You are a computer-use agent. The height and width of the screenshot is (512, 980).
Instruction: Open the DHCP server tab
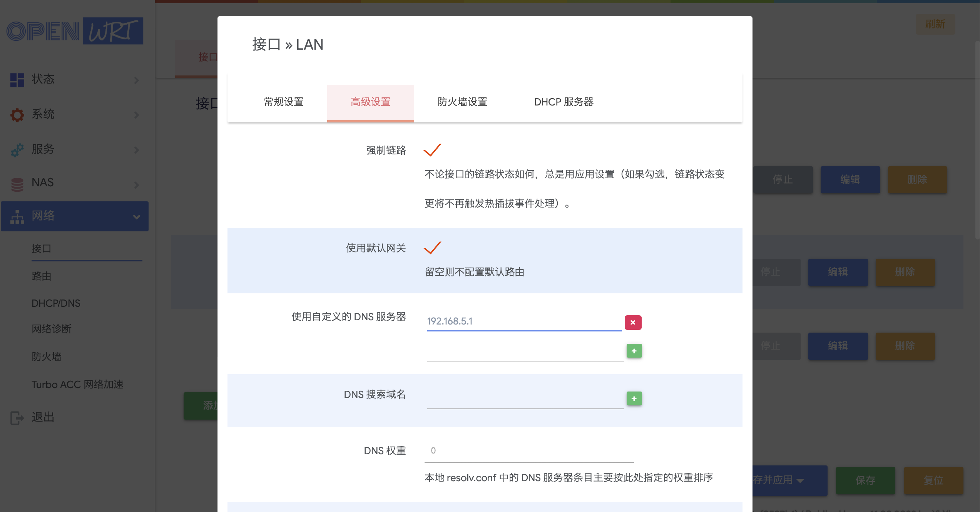[x=564, y=102]
